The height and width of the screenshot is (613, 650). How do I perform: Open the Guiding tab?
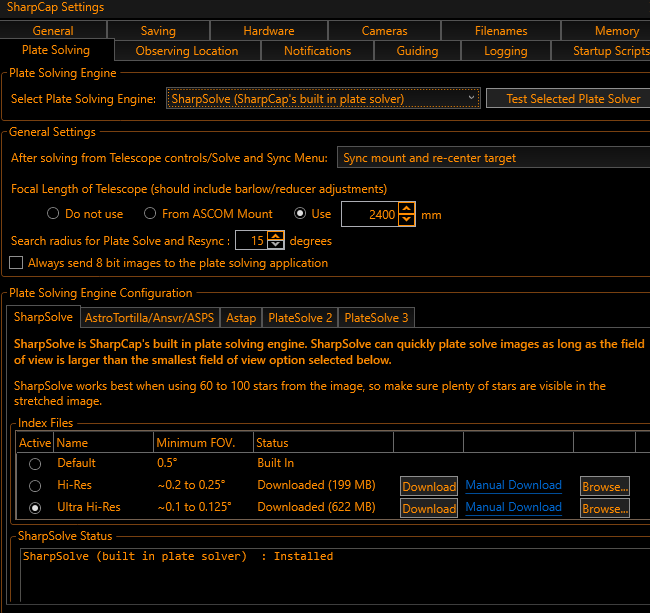pyautogui.click(x=417, y=51)
